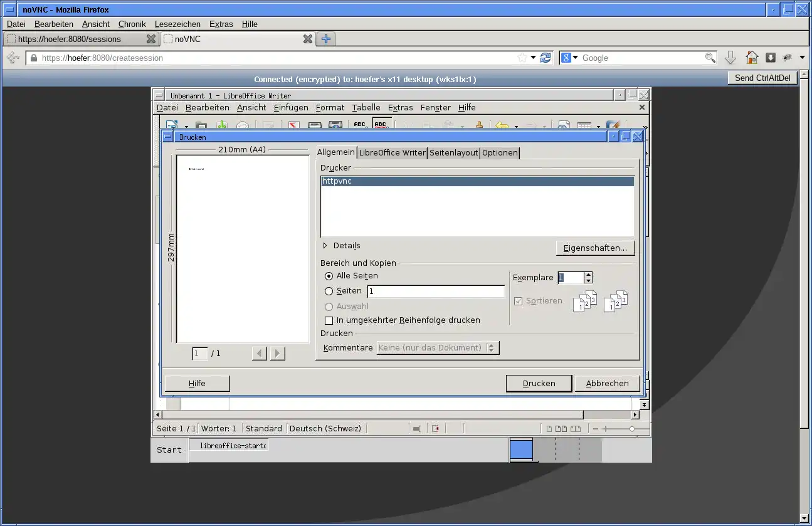The image size is (812, 526).
Task: Select the httpvnc printer in the list
Action: pos(478,181)
